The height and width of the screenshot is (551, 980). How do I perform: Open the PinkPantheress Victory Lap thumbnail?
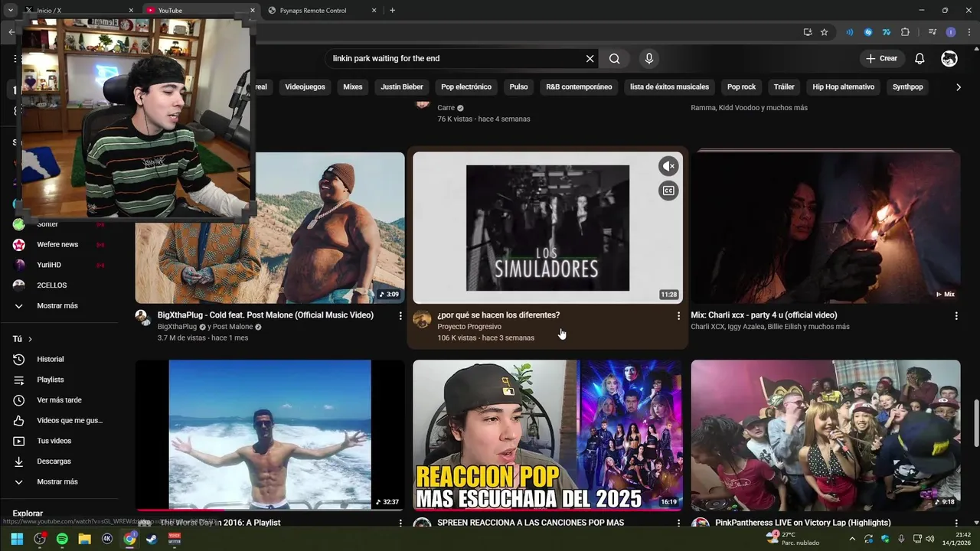[x=825, y=435]
